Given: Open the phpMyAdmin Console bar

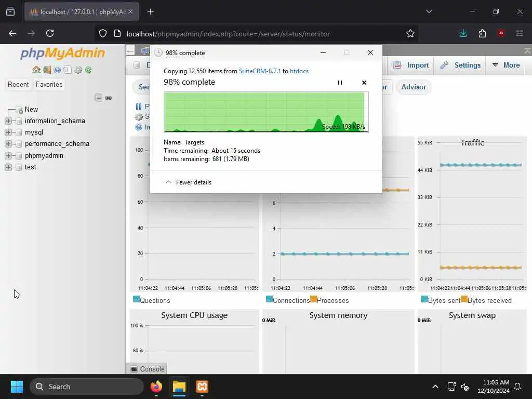Looking at the screenshot, I should [x=148, y=369].
